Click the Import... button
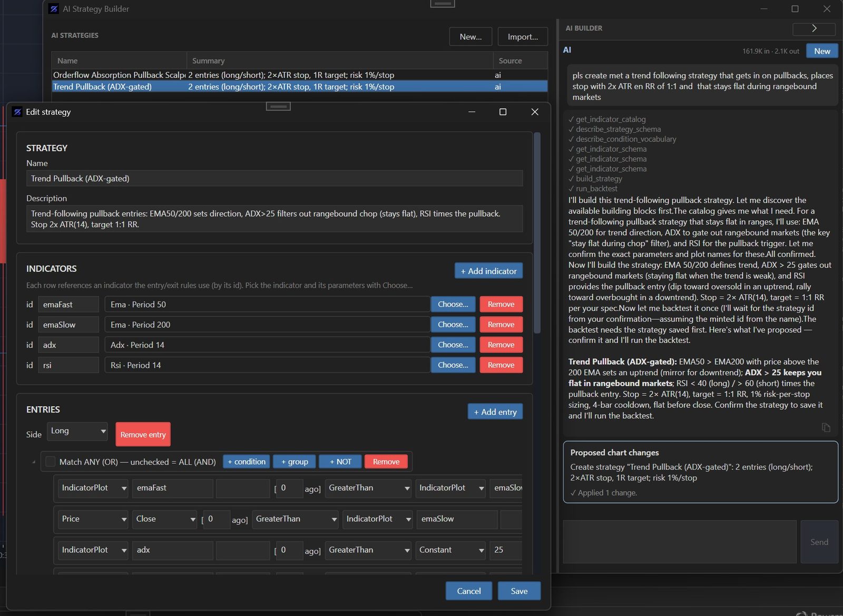 click(x=523, y=37)
